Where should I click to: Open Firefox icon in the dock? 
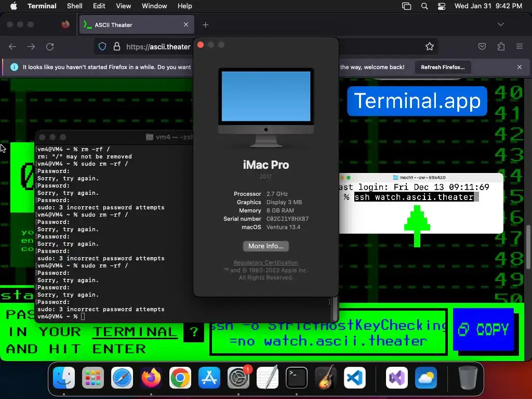point(151,378)
